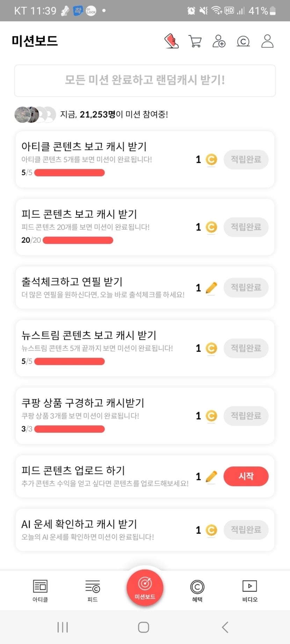Open Android recent apps button

tap(63, 627)
